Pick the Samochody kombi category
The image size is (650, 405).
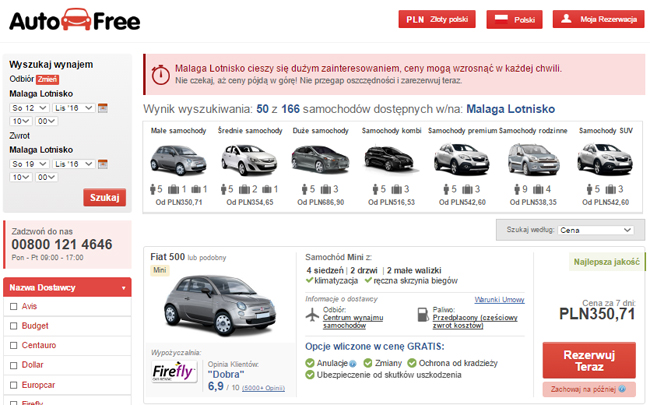pyautogui.click(x=390, y=159)
